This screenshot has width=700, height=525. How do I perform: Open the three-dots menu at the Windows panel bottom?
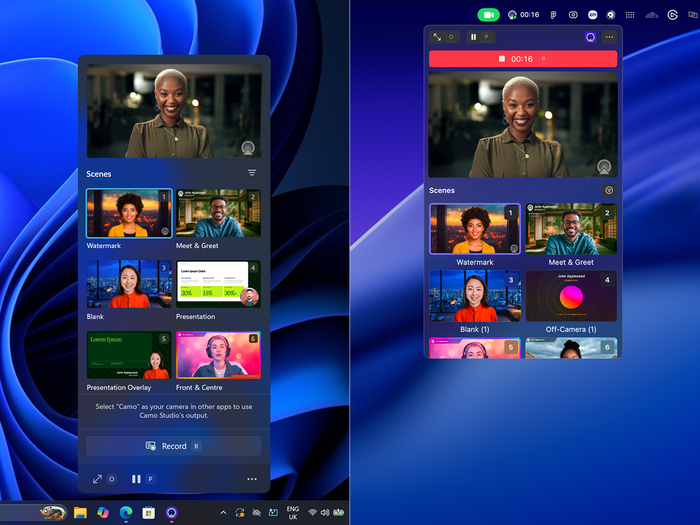pyautogui.click(x=252, y=479)
